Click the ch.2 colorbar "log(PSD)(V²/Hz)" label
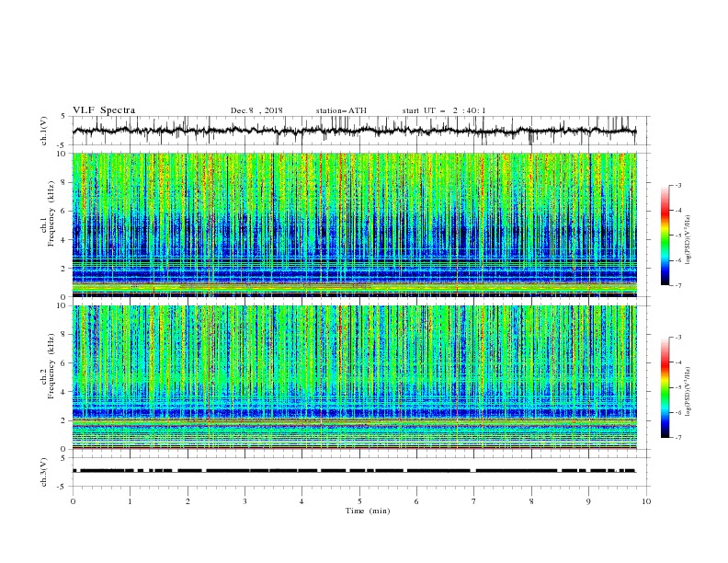The height and width of the screenshot is (563, 728). point(688,391)
